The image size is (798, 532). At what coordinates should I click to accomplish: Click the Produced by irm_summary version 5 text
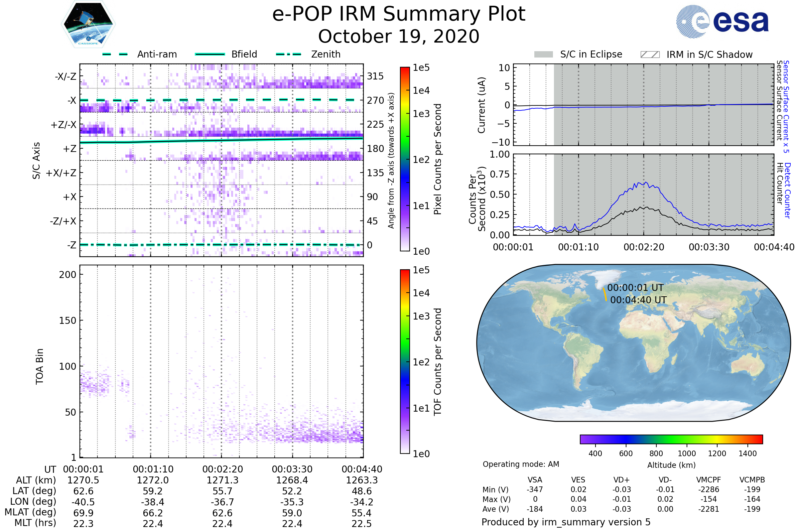pos(566,522)
